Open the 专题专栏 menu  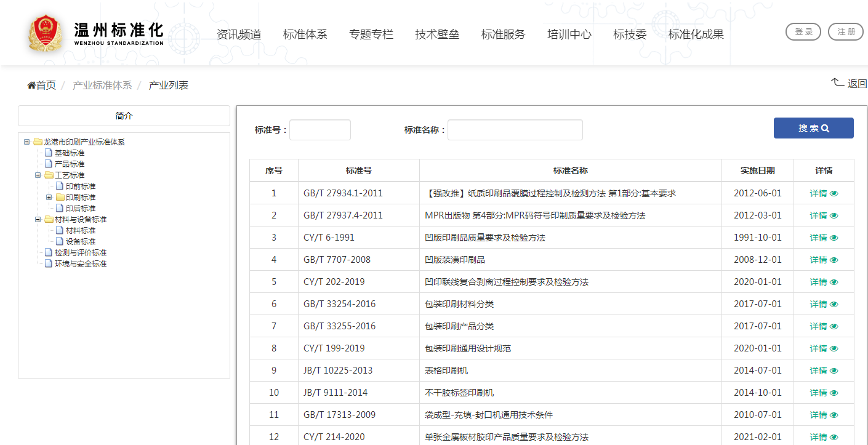(x=371, y=34)
